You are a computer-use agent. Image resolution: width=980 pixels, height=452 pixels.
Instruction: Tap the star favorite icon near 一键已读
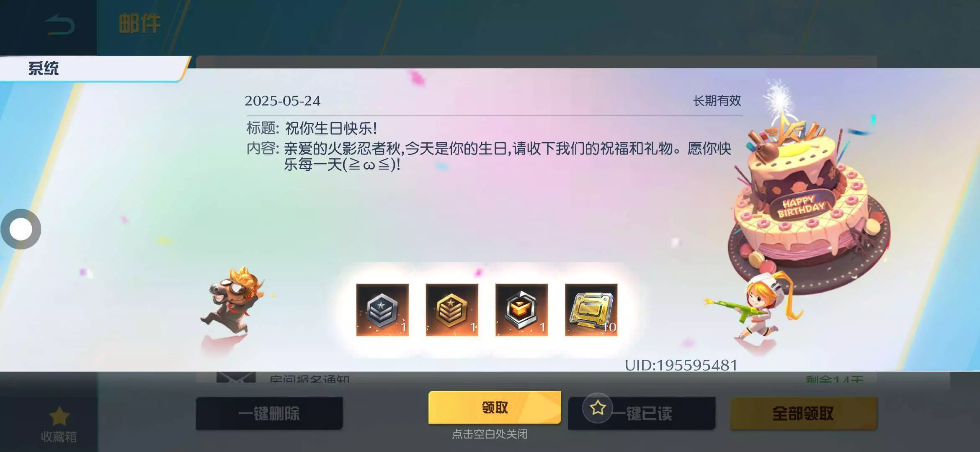pos(598,408)
